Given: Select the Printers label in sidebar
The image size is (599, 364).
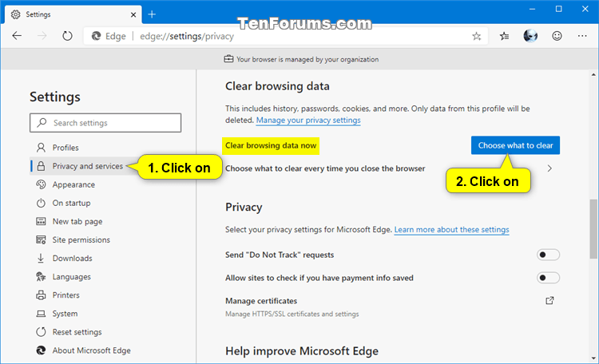Looking at the screenshot, I should (65, 295).
